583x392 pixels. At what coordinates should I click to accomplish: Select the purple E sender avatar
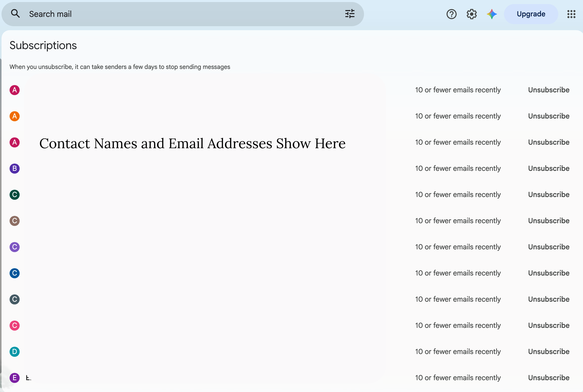coord(15,378)
